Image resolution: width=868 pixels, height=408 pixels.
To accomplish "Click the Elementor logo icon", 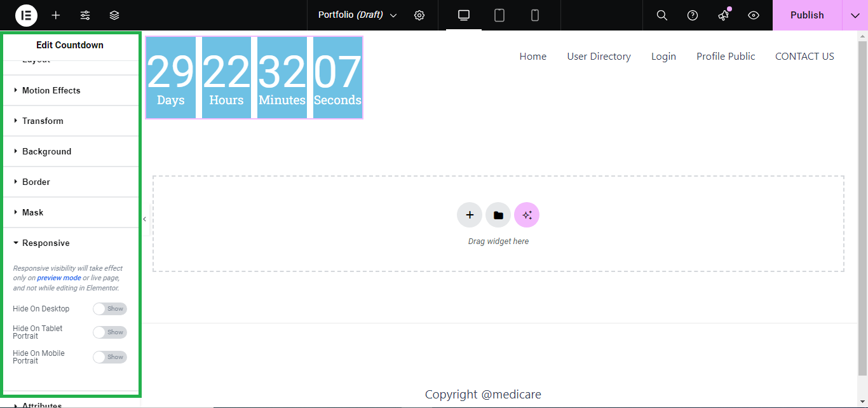I will tap(26, 15).
